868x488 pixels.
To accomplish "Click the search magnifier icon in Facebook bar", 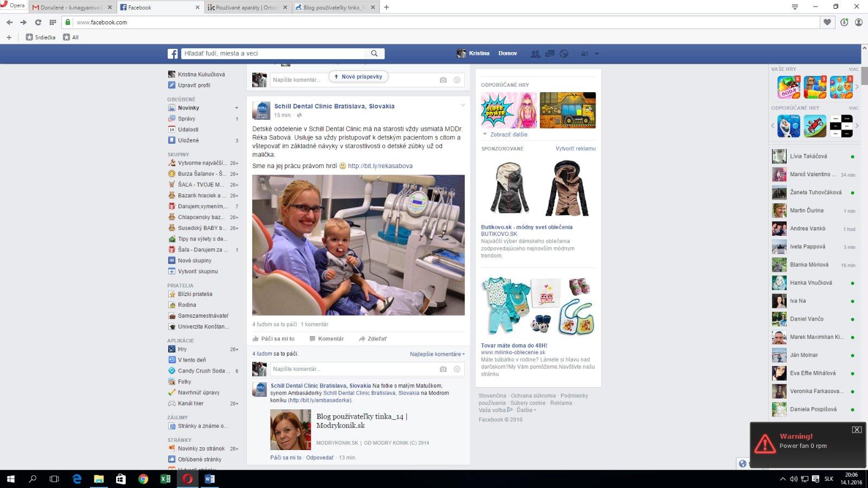I will [x=374, y=54].
